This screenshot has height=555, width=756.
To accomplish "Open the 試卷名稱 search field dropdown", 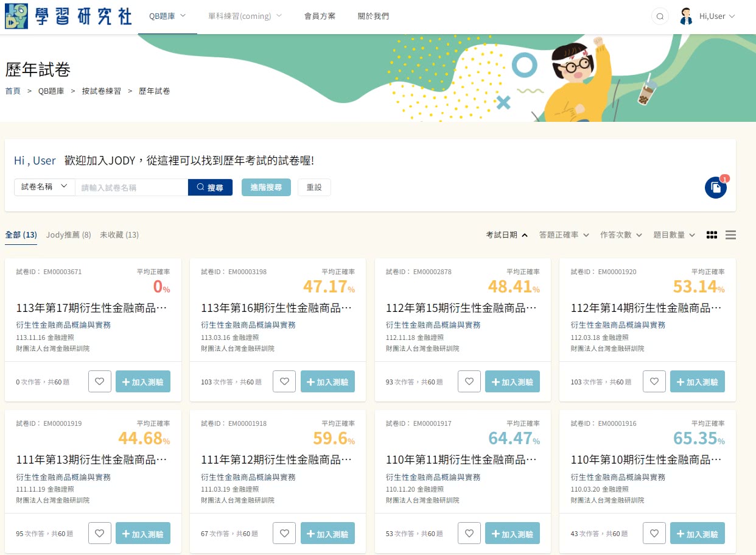I will tap(44, 187).
